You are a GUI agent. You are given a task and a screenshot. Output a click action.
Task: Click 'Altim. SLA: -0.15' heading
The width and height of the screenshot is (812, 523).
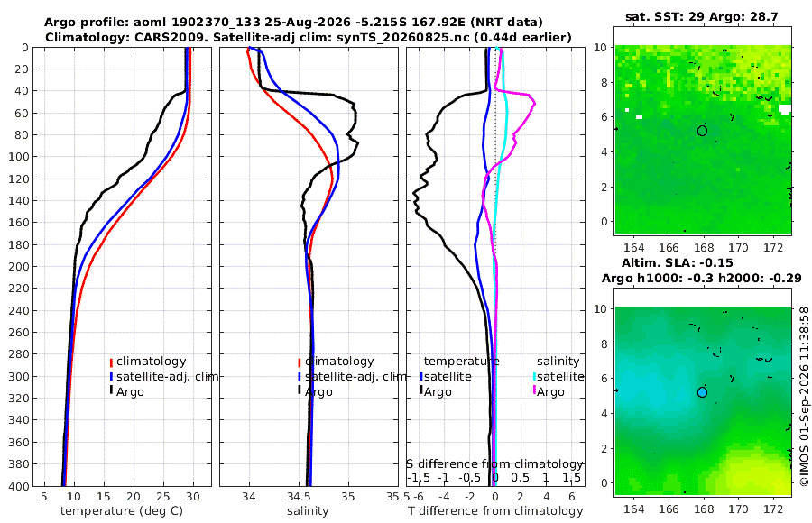[678, 262]
